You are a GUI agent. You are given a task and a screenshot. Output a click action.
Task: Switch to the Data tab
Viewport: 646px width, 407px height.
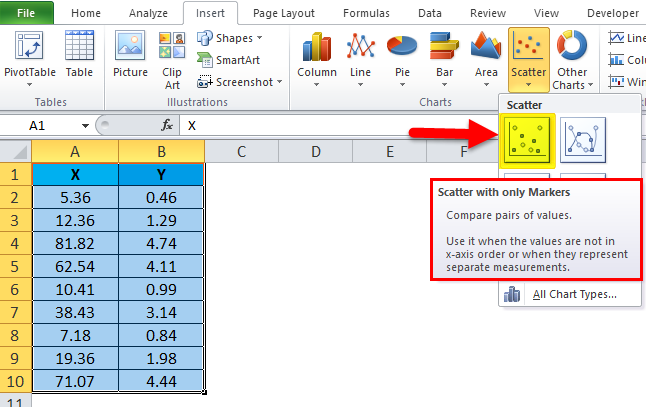tap(430, 13)
